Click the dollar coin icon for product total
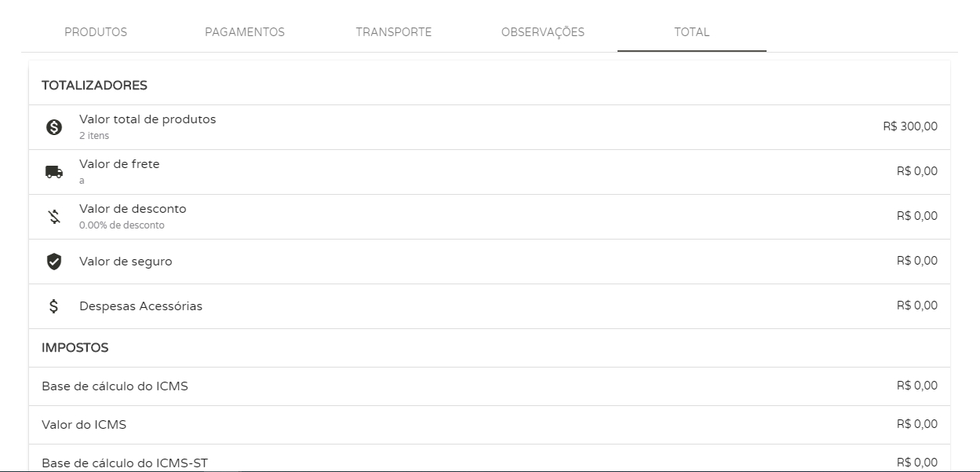This screenshot has height=472, width=980. click(x=54, y=127)
